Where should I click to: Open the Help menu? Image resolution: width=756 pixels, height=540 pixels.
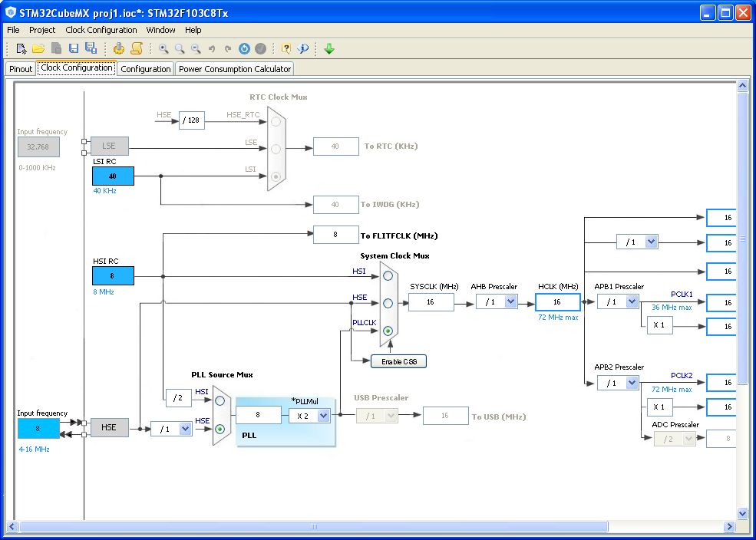coord(193,30)
